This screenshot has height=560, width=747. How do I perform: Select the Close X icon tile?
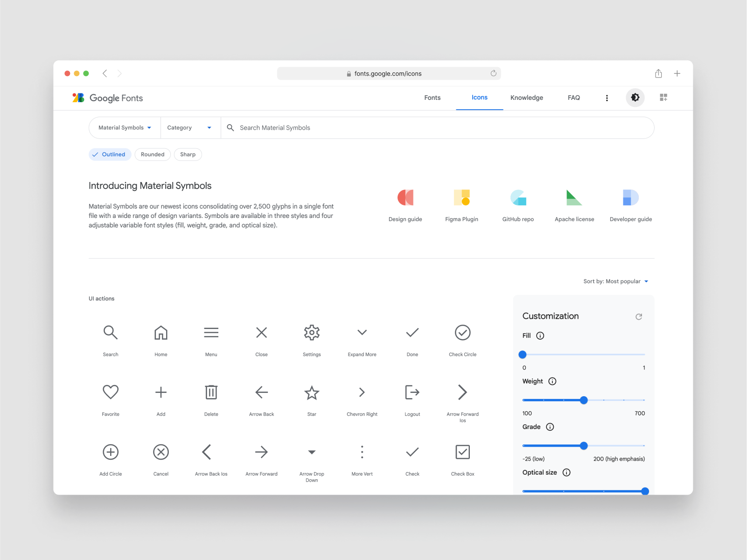pos(262,332)
